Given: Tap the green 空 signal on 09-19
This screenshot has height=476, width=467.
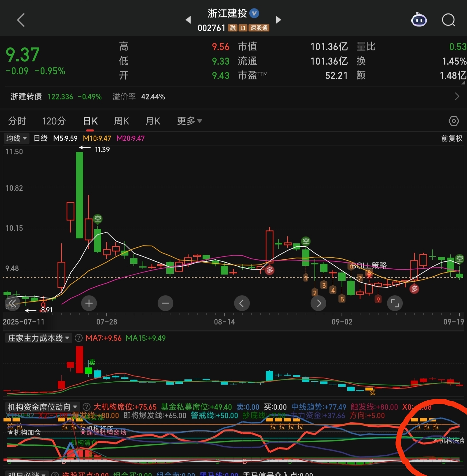Looking at the screenshot, I should pos(460,258).
